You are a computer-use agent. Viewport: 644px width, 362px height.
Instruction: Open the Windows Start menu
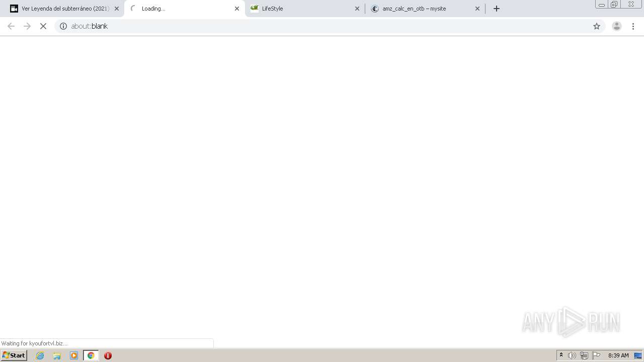coord(14,355)
